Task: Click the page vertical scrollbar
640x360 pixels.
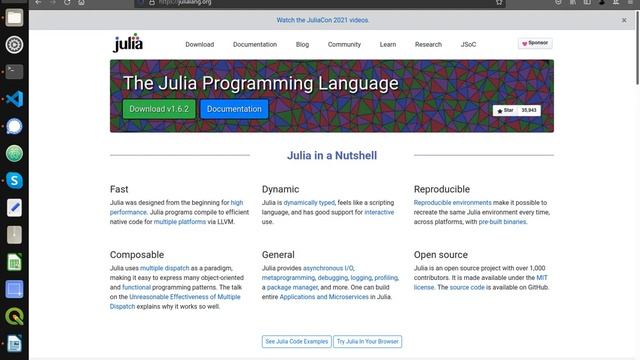Action: tap(637, 48)
